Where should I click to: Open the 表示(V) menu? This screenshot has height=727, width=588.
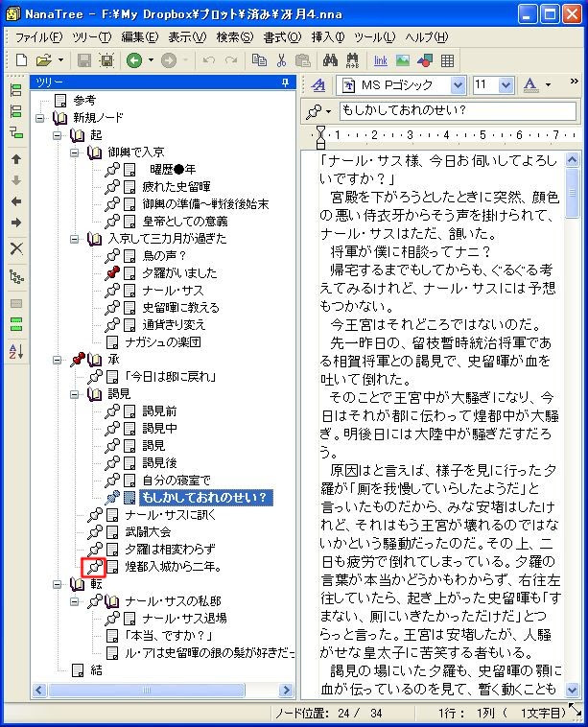[x=187, y=37]
